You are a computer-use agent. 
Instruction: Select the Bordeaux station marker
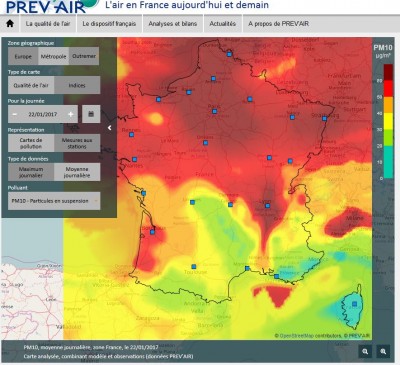152,232
